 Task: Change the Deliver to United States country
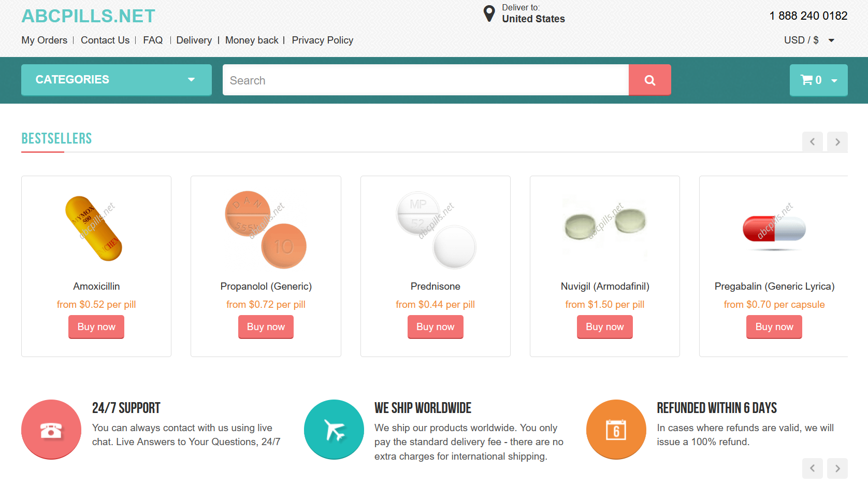[533, 19]
